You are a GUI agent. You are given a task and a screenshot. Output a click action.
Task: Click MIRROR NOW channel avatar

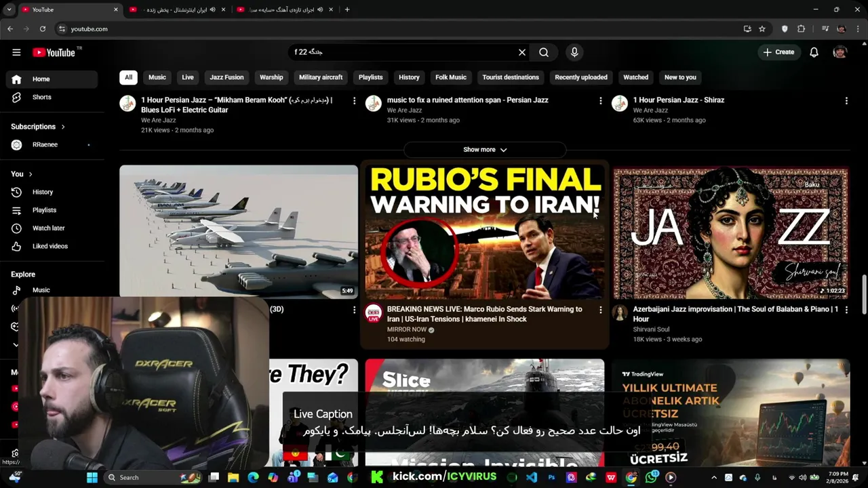click(374, 312)
